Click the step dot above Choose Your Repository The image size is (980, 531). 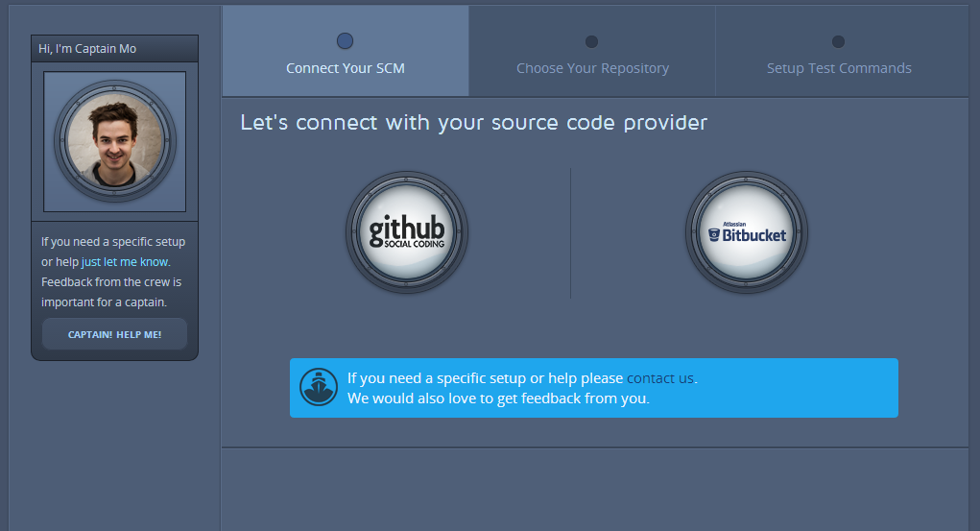[x=591, y=42]
